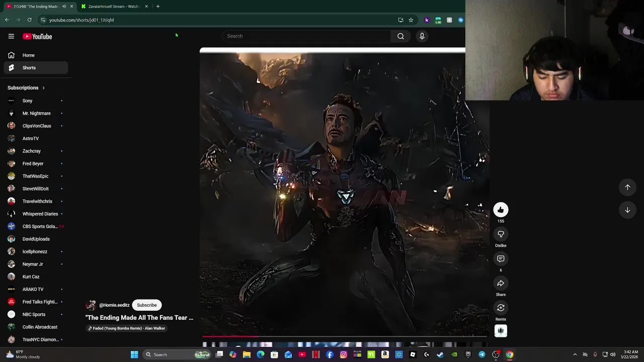Click the install app icon in address bar
Image resolution: width=644 pixels, height=362 pixels.
400,20
